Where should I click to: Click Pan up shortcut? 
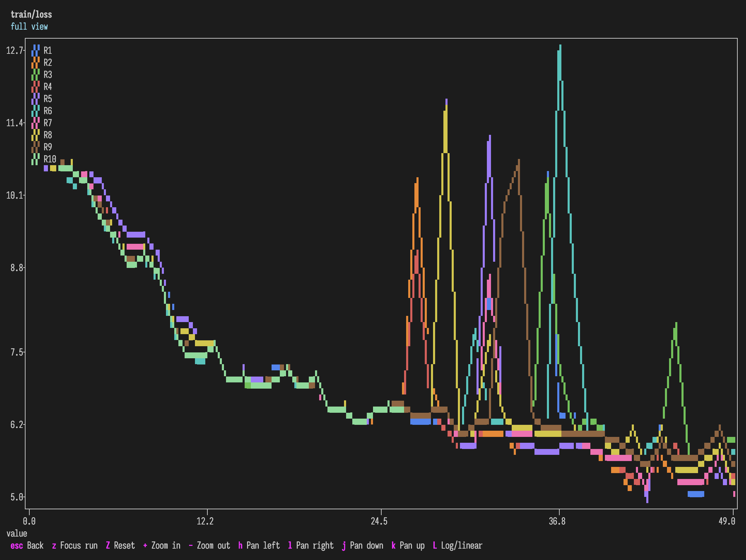(x=408, y=546)
